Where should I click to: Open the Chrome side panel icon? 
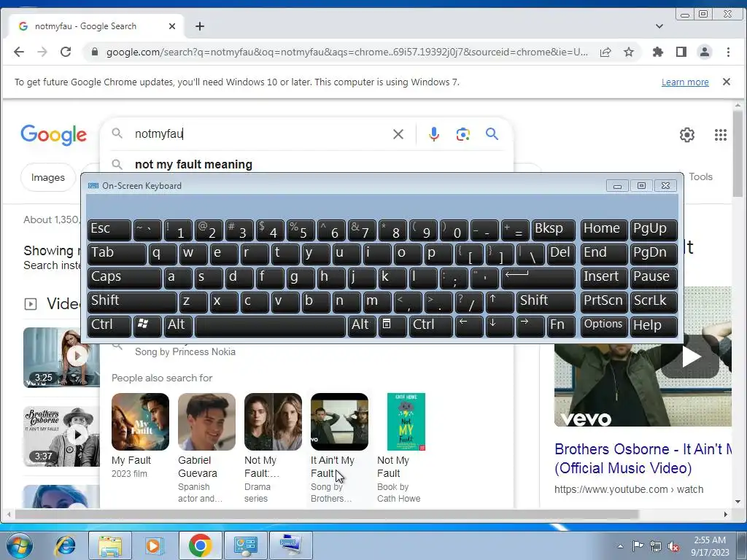click(x=681, y=52)
